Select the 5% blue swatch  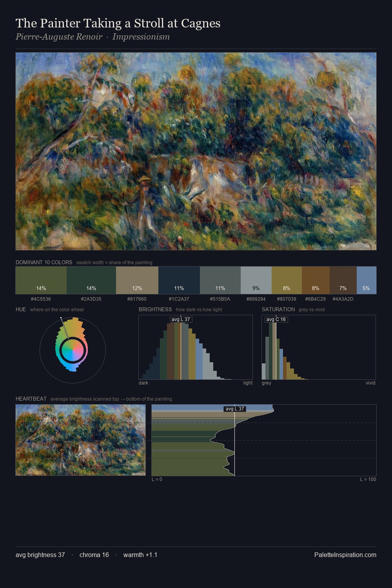[x=367, y=280]
